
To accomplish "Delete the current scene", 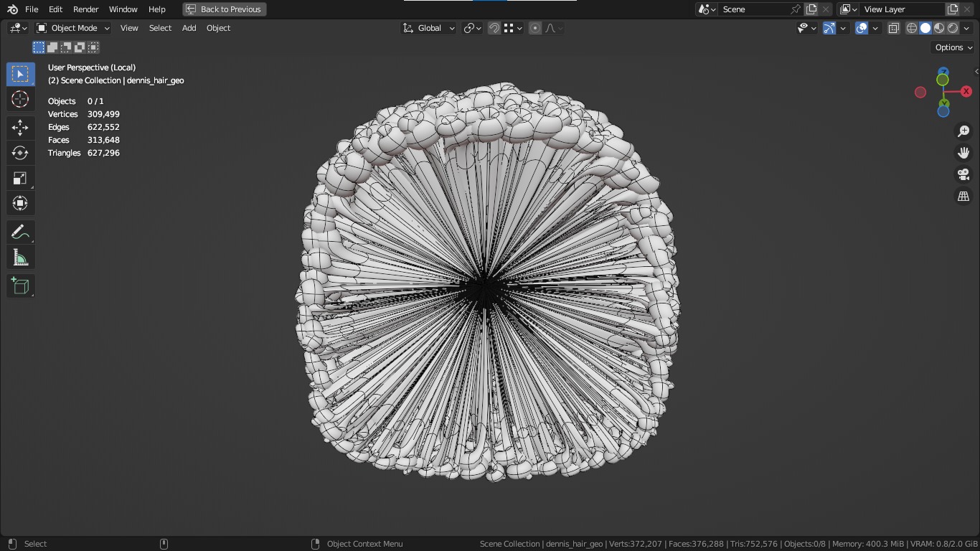I will tap(826, 9).
